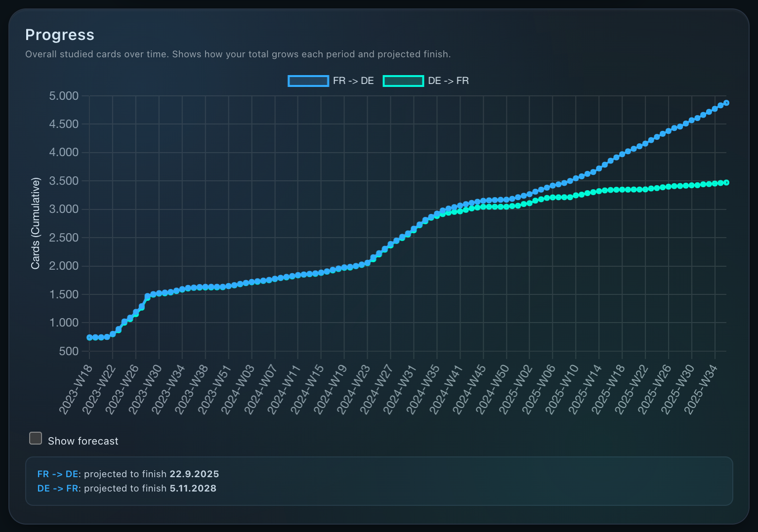Viewport: 758px width, 532px height.
Task: Click the Progress heading
Action: click(59, 35)
